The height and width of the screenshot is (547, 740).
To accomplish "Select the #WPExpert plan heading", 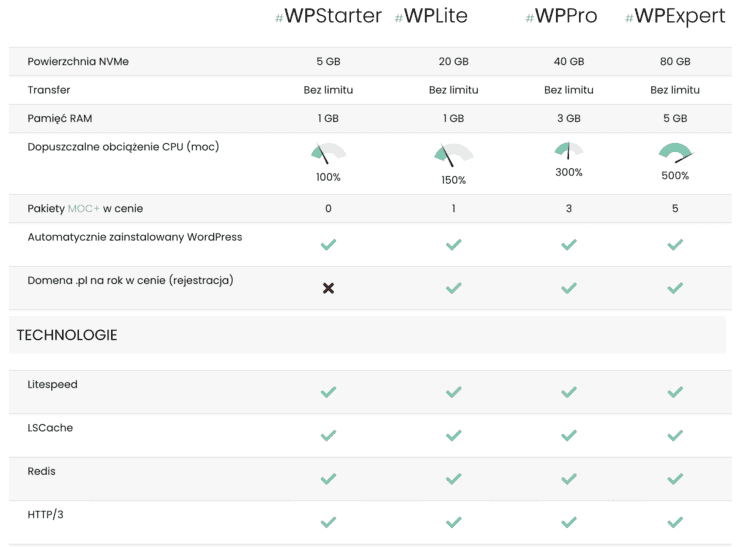I will [675, 17].
